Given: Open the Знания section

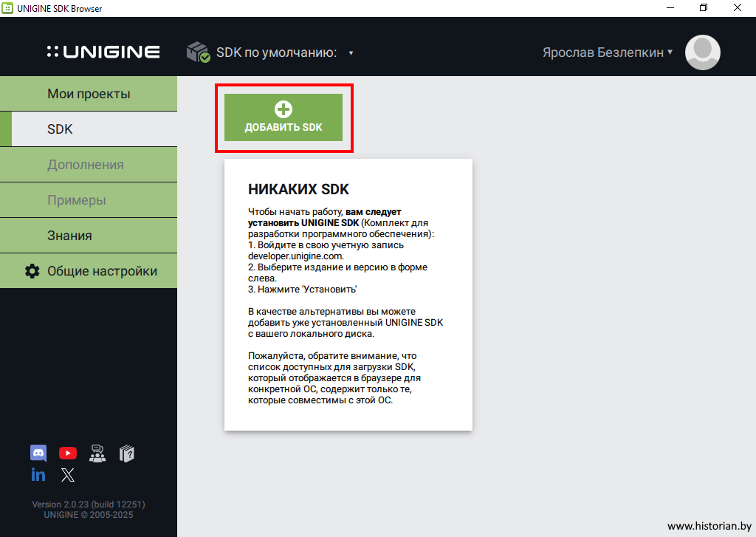Looking at the screenshot, I should [89, 236].
